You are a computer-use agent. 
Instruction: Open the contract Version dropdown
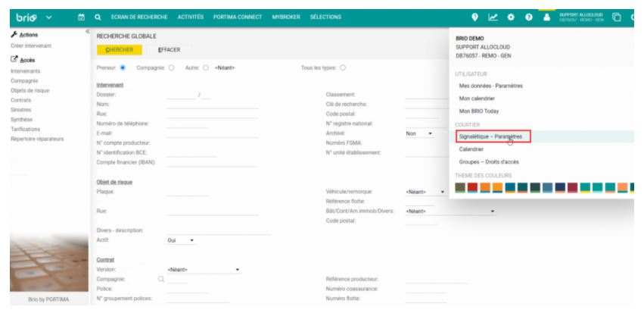click(x=203, y=269)
